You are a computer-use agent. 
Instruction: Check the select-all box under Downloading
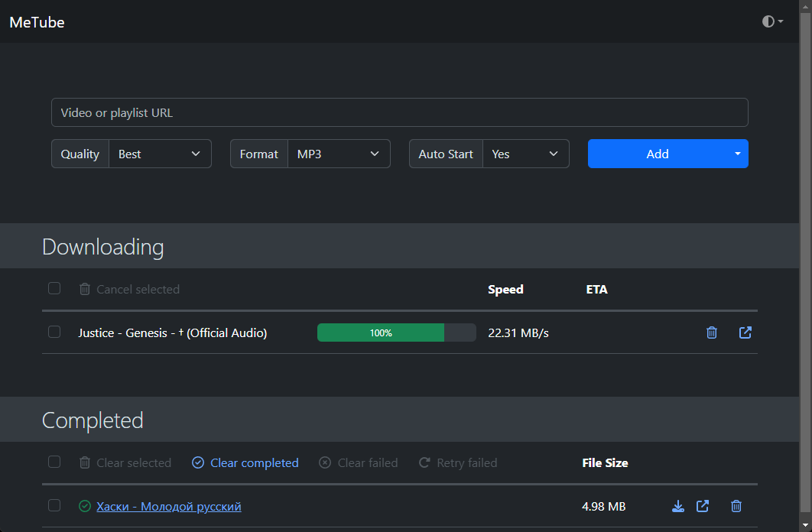pos(54,288)
